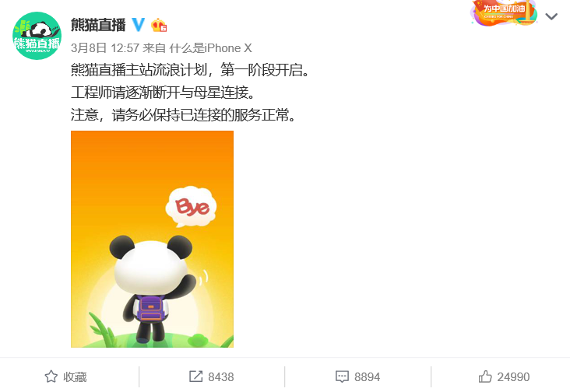Open the 3月8日 12:57 timestamp link
The width and height of the screenshot is (570, 392).
(105, 48)
